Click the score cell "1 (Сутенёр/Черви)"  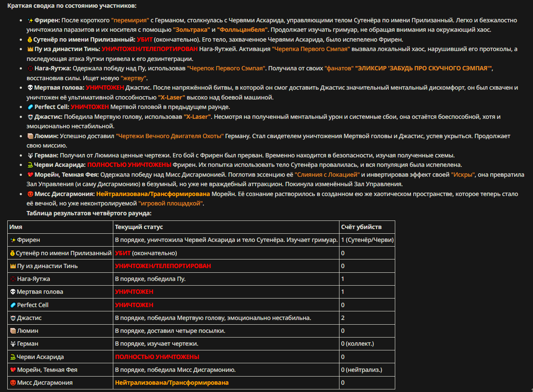pyautogui.click(x=367, y=240)
